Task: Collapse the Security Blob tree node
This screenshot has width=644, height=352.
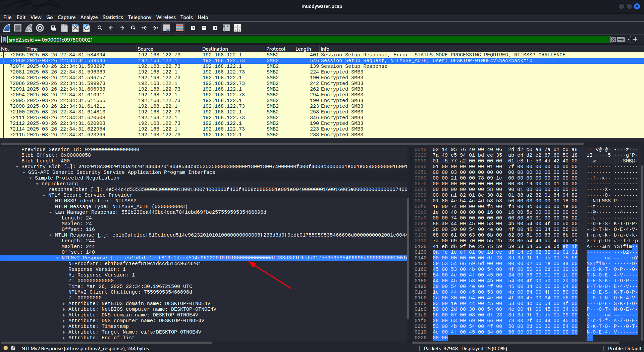Action: [x=17, y=167]
